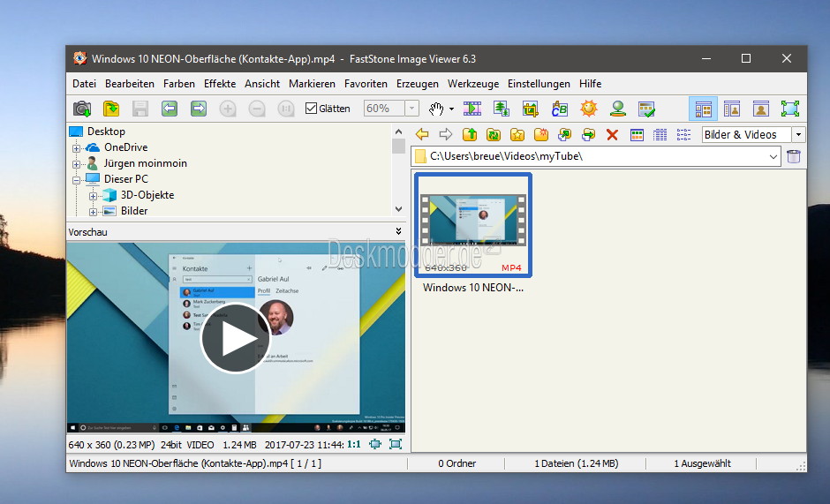Select the Windows 10 NEON MP4 thumbnail
Viewport: 830px width, 504px height.
coord(472,224)
